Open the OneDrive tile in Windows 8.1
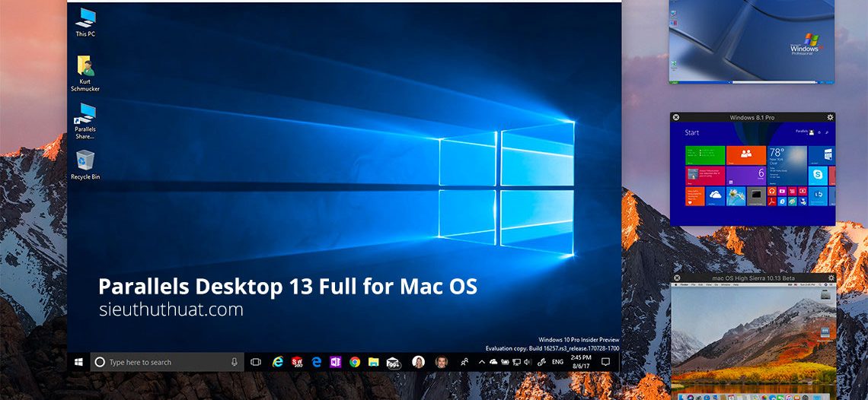Image resolution: width=868 pixels, height=400 pixels. click(715, 196)
